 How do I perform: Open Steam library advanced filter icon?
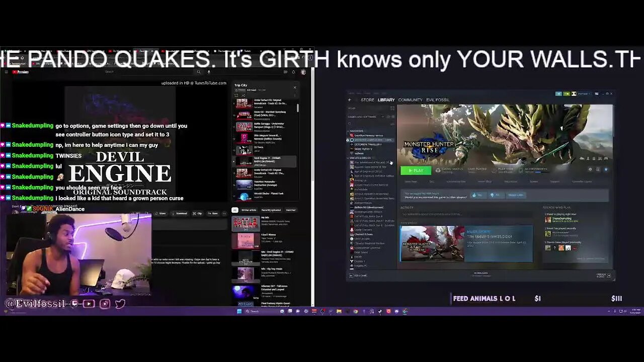(392, 124)
